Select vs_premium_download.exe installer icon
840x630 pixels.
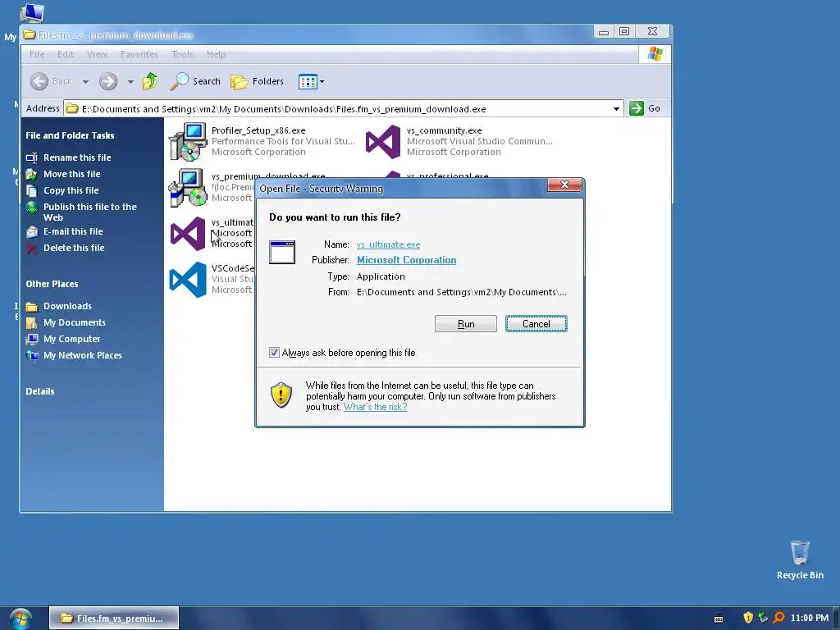188,188
